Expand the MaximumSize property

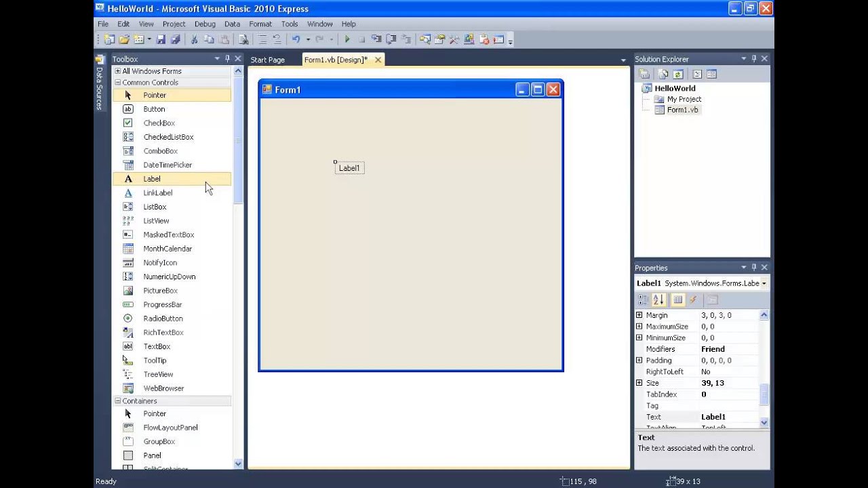coord(639,327)
